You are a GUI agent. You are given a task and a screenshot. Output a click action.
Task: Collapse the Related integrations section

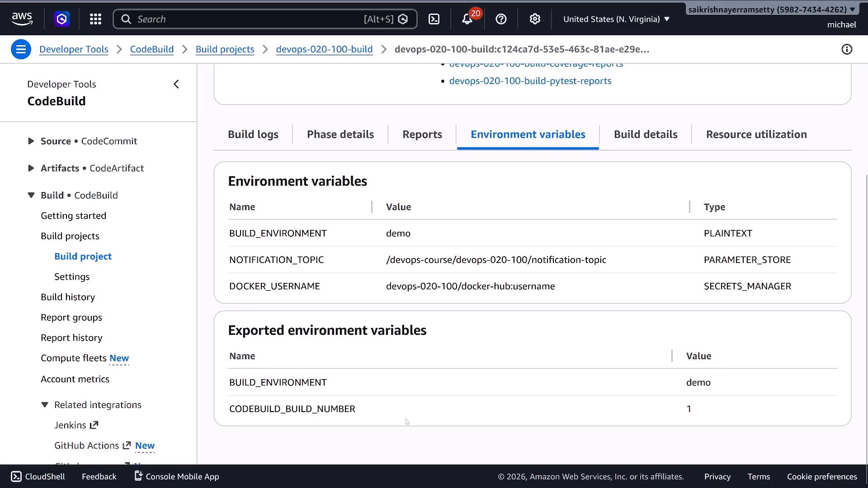[x=44, y=405]
